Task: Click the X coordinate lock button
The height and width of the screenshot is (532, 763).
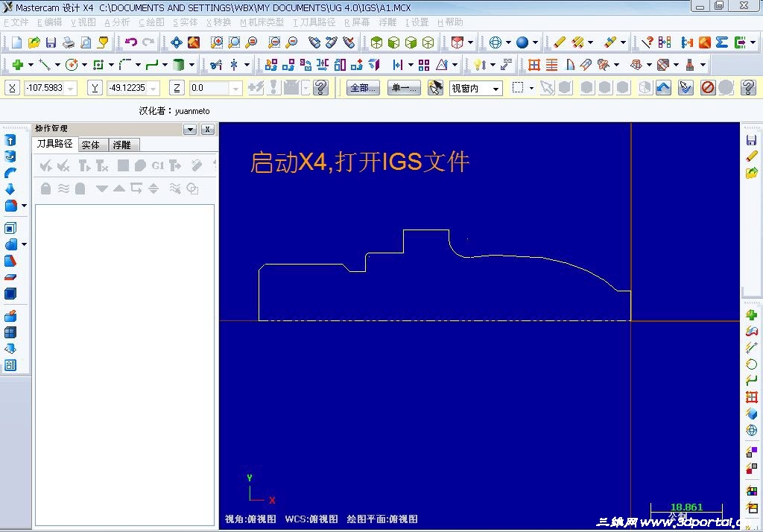Action: [x=12, y=88]
